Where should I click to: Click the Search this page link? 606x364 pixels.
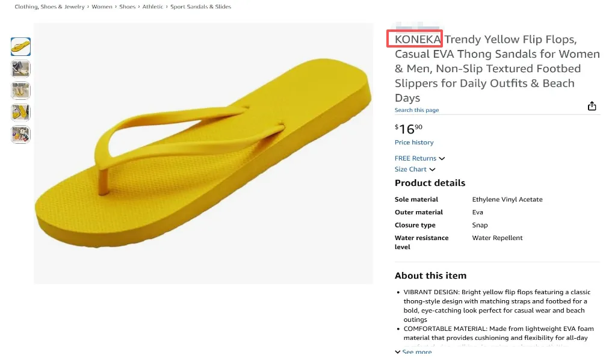pyautogui.click(x=416, y=110)
